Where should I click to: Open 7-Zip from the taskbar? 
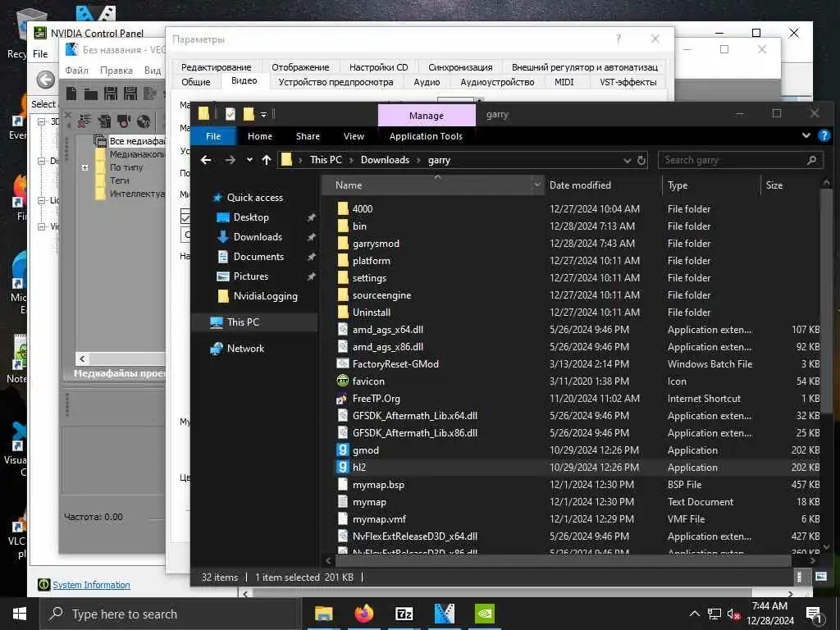pyautogui.click(x=404, y=614)
